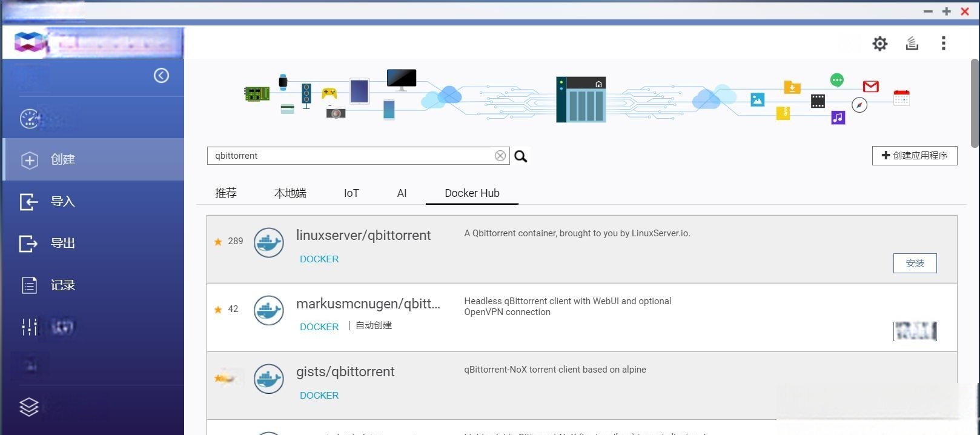
Task: Open the three-dot more options menu
Action: pos(943,43)
